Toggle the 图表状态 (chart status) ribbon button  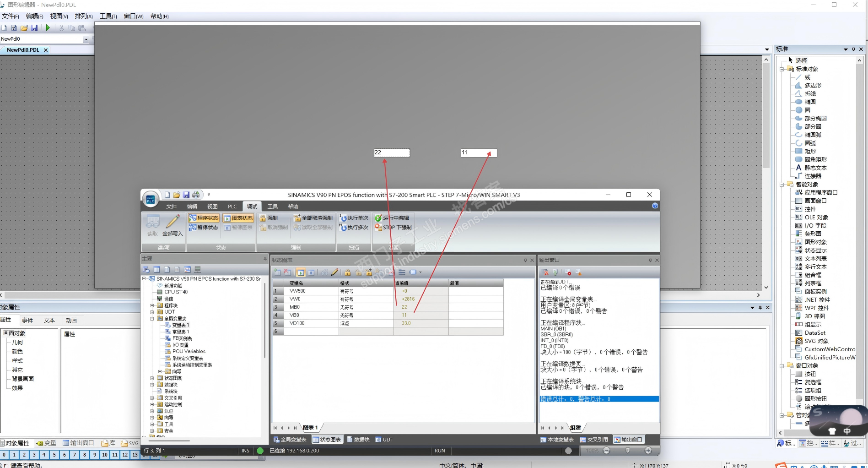pos(238,218)
